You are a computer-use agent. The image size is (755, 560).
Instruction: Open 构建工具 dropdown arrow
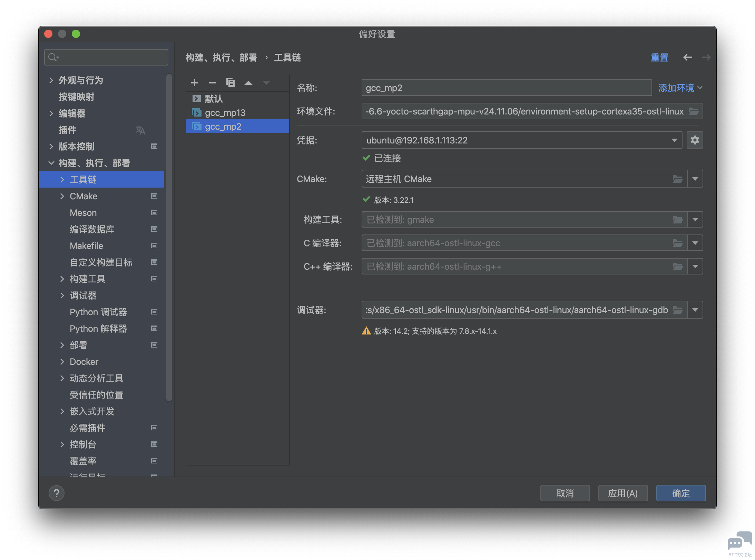[695, 220]
